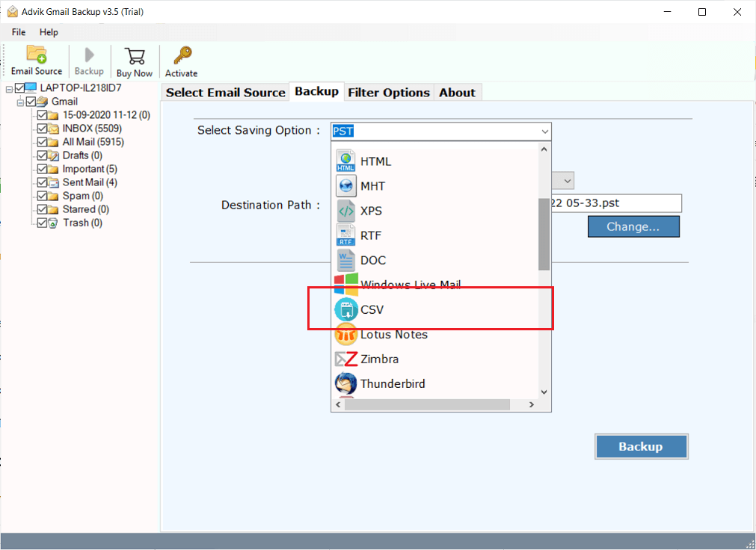Switch to Select Email Source tab
Viewport: 756px width, 550px height.
click(x=226, y=93)
